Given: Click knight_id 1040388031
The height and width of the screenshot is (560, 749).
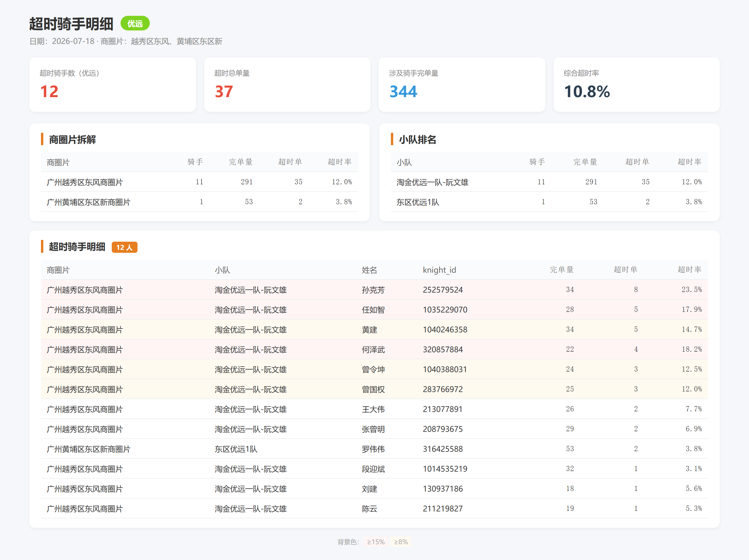Looking at the screenshot, I should [445, 369].
